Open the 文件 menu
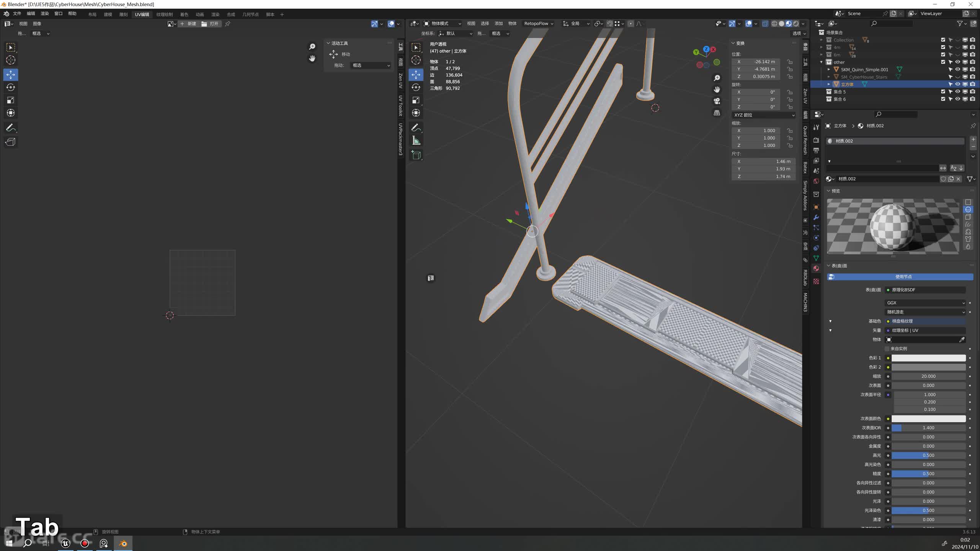Viewport: 980px width, 551px height. point(17,14)
